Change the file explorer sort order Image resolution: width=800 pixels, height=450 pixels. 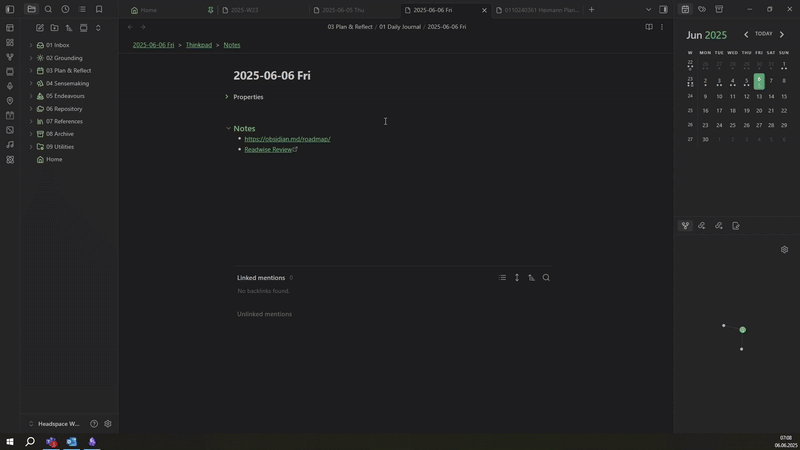69,28
